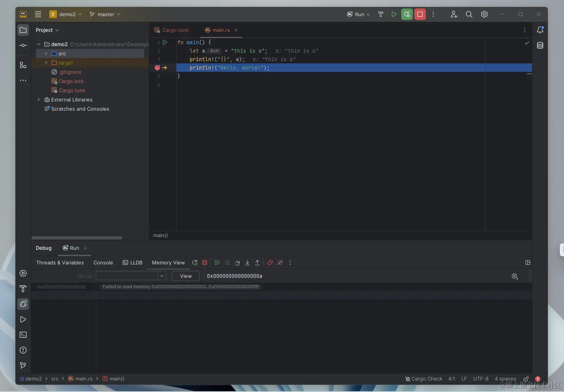Click the Build hammer icon in the top toolbar
564x392 pixels.
(x=380, y=14)
